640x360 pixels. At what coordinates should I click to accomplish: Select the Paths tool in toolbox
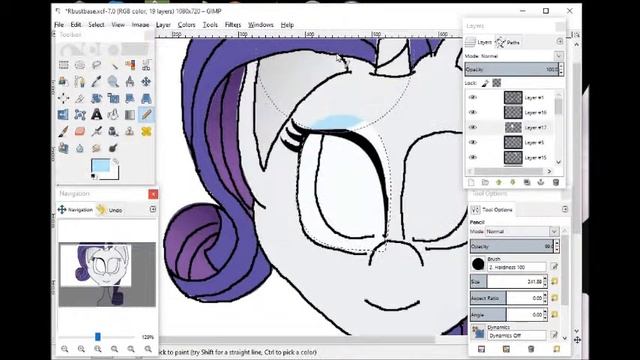[x=80, y=81]
